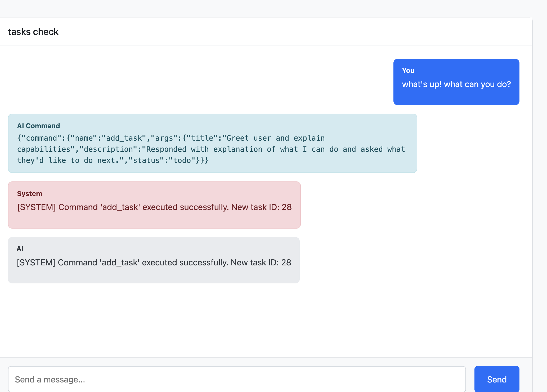Click the 'You' sender label
Screen dimensions: 547x392
pyautogui.click(x=408, y=70)
